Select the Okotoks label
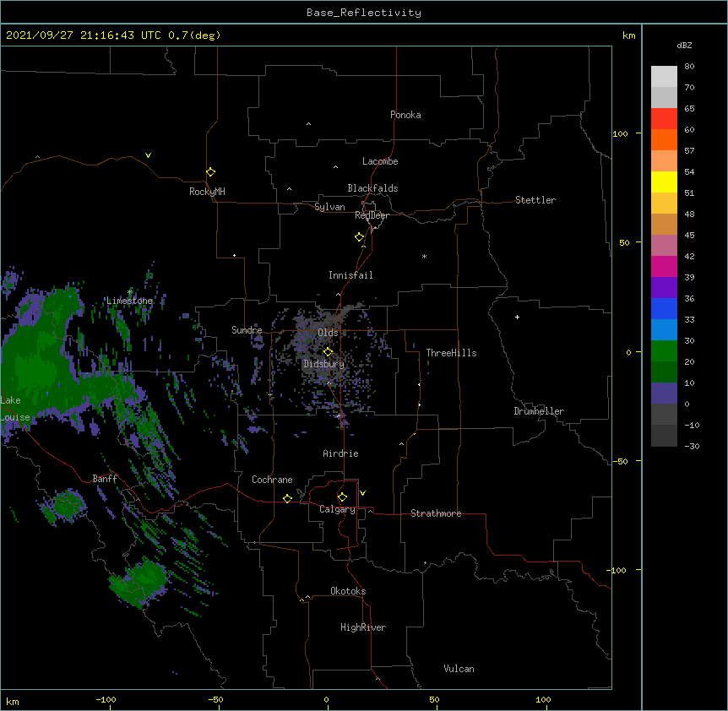728x711 pixels. 348,591
